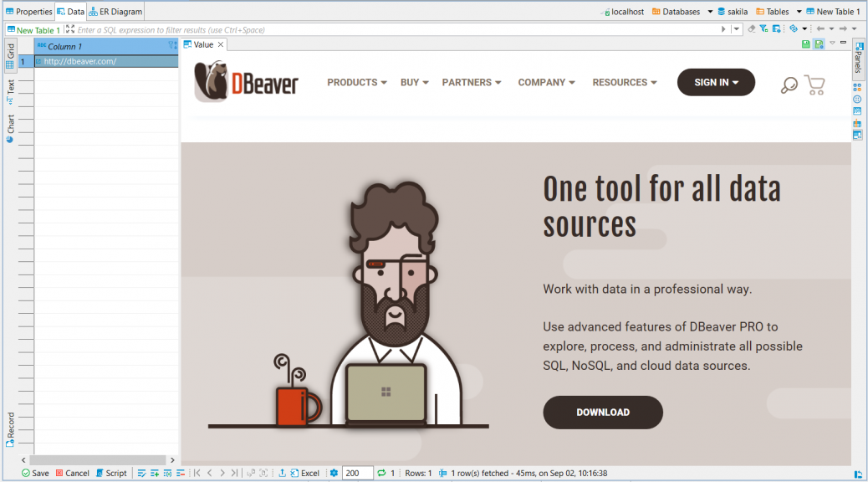The height and width of the screenshot is (482, 868).
Task: Click the search magnifier on the DBeaver page
Action: (x=788, y=85)
